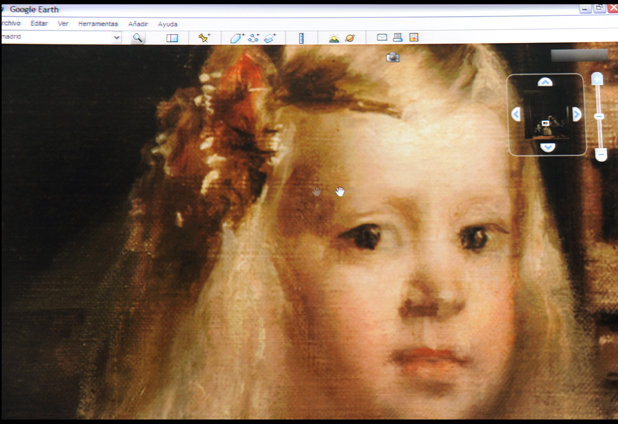Add a placemark with the pushpin icon
The width and height of the screenshot is (618, 424).
click(x=204, y=38)
